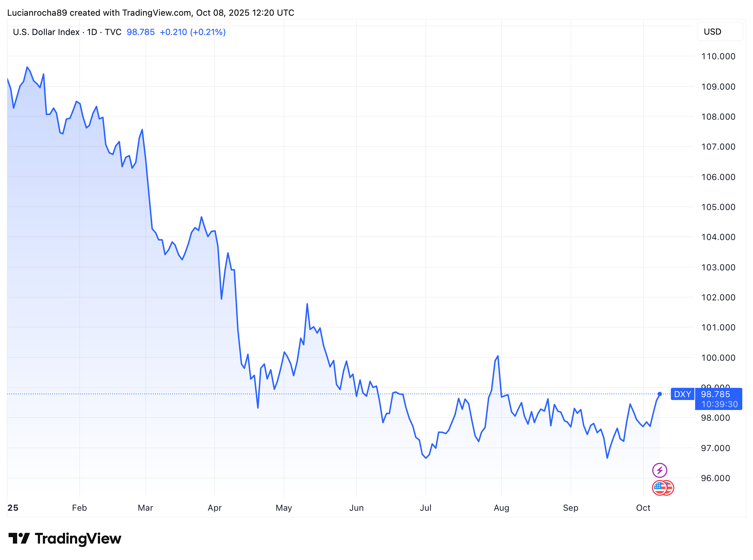Click the DXY symbol label tag
This screenshot has width=753, height=560.
click(682, 394)
